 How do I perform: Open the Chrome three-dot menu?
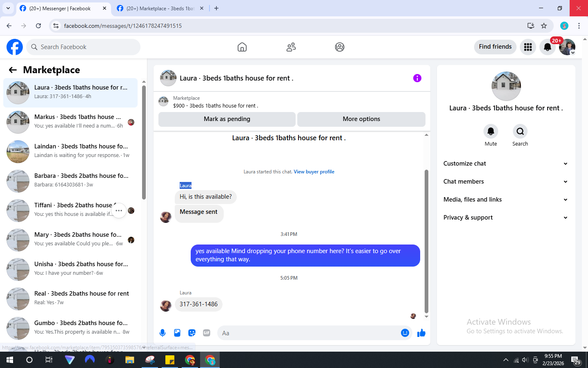click(579, 26)
